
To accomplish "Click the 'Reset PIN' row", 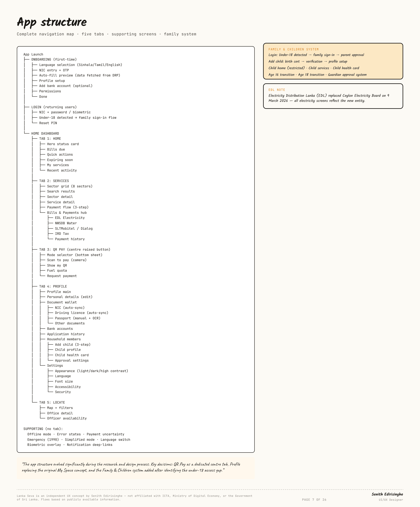I will pos(48,123).
